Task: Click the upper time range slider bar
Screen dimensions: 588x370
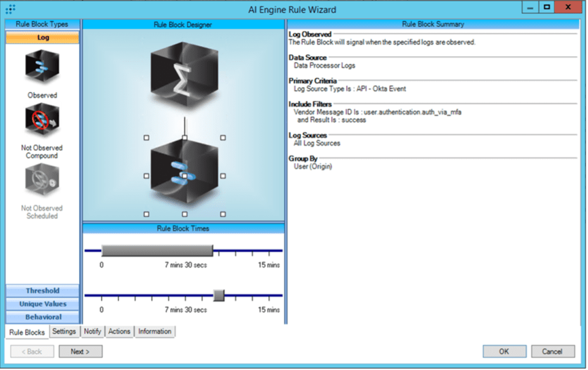Action: (157, 251)
